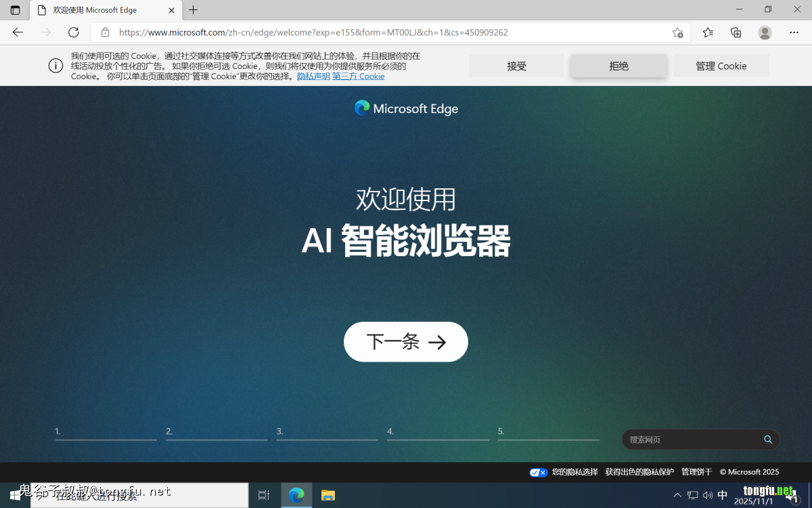812x508 pixels.
Task: Click the 下一条 next button
Action: [406, 342]
